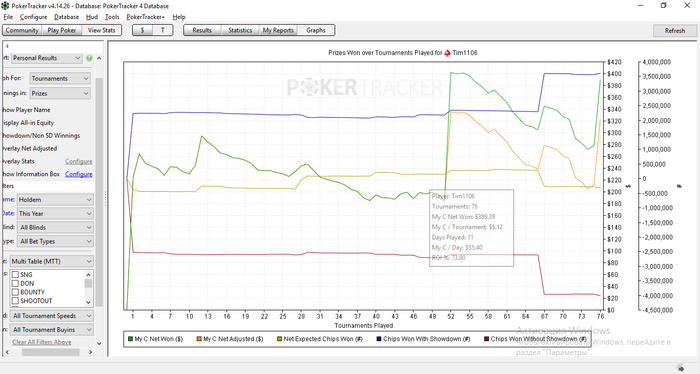This screenshot has height=374, width=700.
Task: Open the Configure menu
Action: tap(33, 17)
